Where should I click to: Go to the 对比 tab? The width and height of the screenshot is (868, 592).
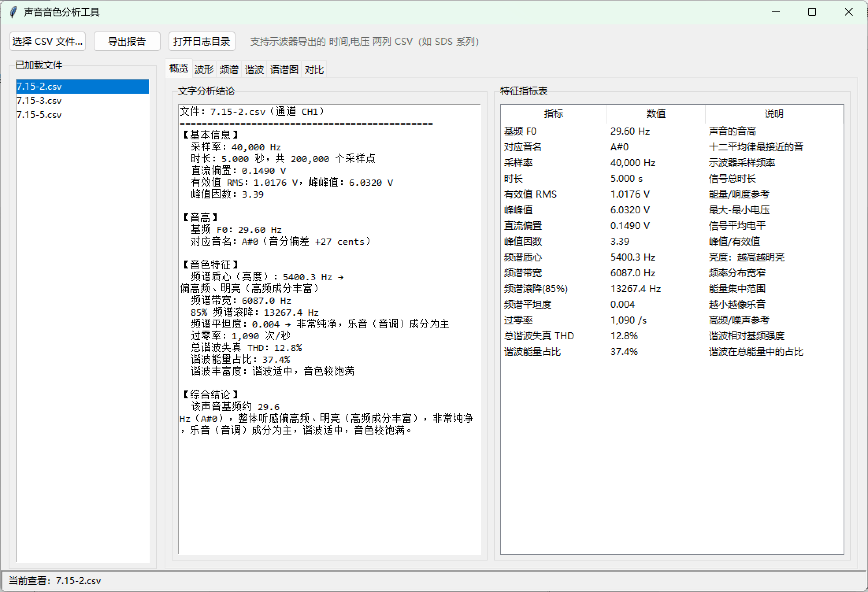click(x=314, y=70)
